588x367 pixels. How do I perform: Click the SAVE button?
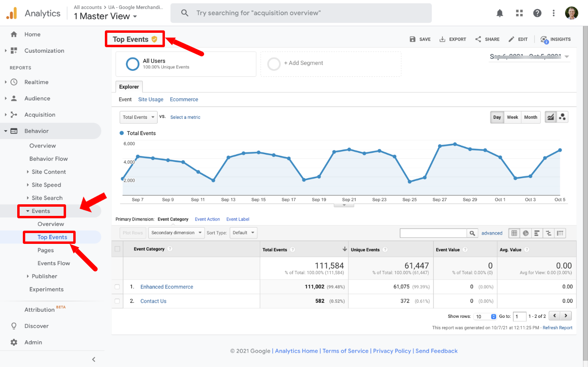click(x=420, y=39)
